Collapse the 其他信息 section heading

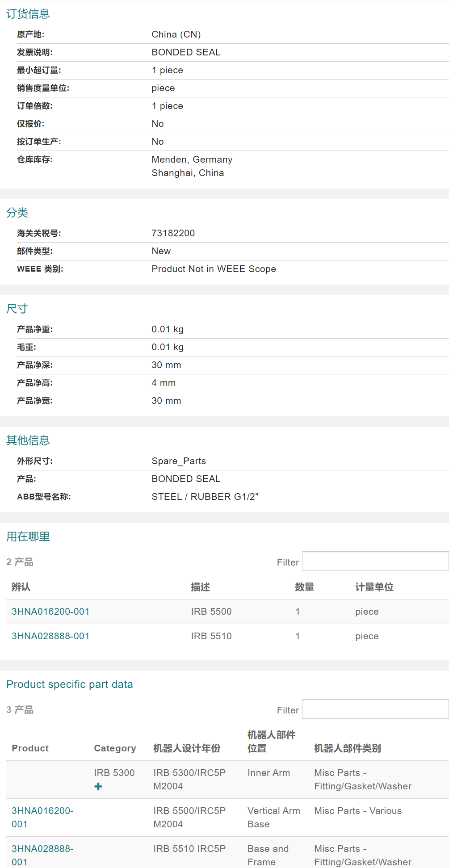[x=28, y=440]
